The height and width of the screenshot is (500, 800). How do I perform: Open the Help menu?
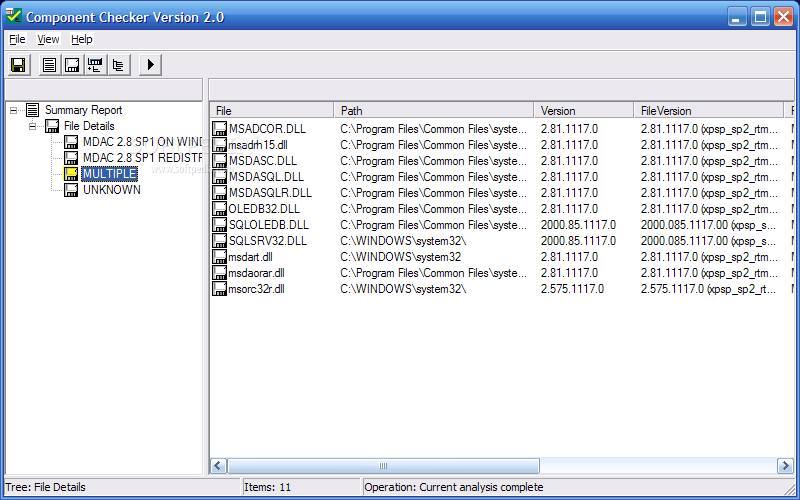tap(82, 39)
